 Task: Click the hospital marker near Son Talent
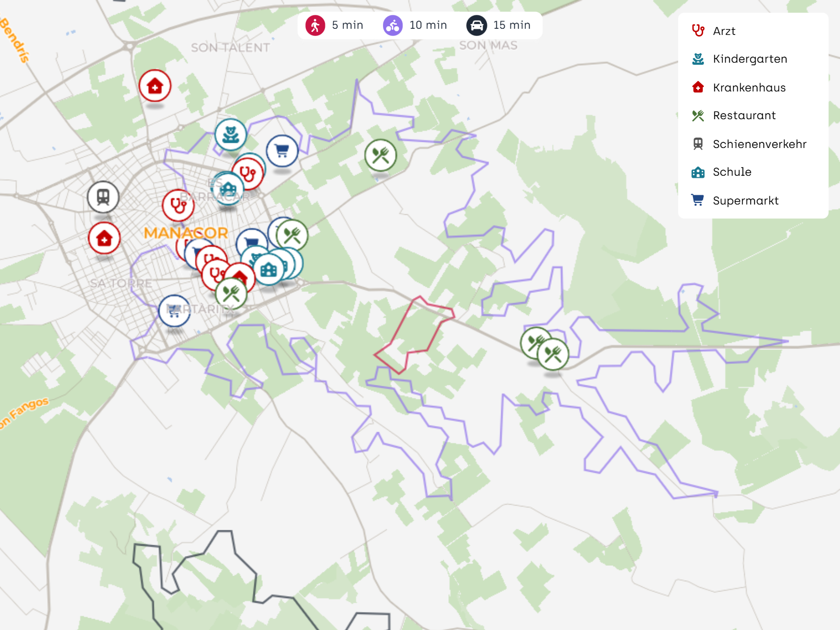155,86
